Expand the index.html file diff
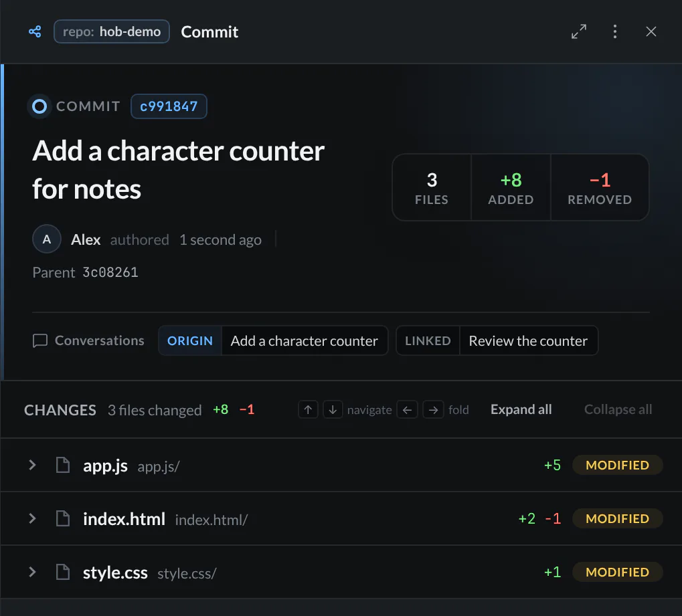Viewport: 682px width, 616px height. point(32,518)
